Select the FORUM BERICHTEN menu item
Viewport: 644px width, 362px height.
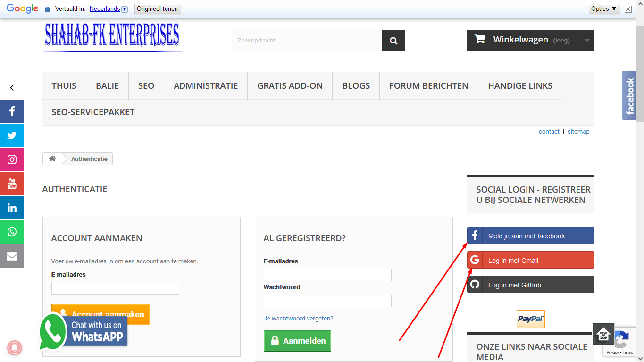[x=429, y=86]
